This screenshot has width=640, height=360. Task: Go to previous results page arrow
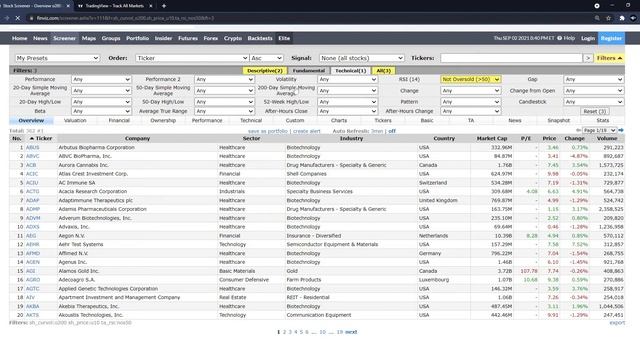(x=578, y=130)
